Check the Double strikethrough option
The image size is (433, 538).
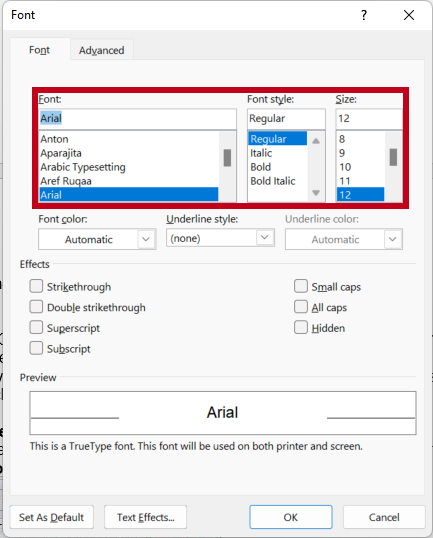click(x=36, y=307)
